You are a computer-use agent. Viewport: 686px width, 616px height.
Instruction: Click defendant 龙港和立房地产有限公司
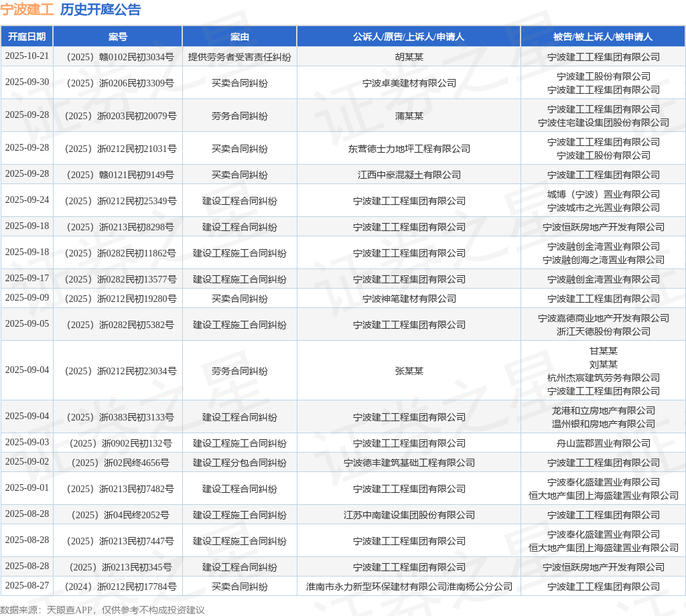pos(603,410)
